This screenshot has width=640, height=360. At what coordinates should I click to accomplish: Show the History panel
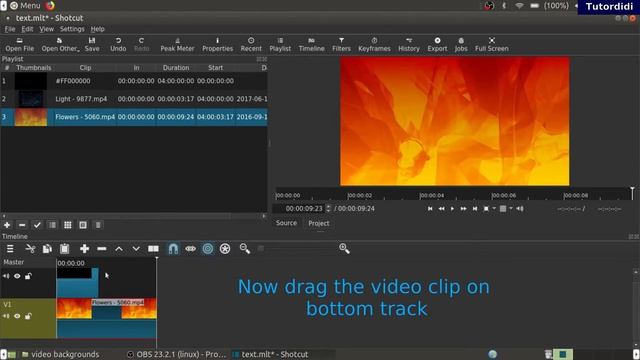click(x=409, y=44)
